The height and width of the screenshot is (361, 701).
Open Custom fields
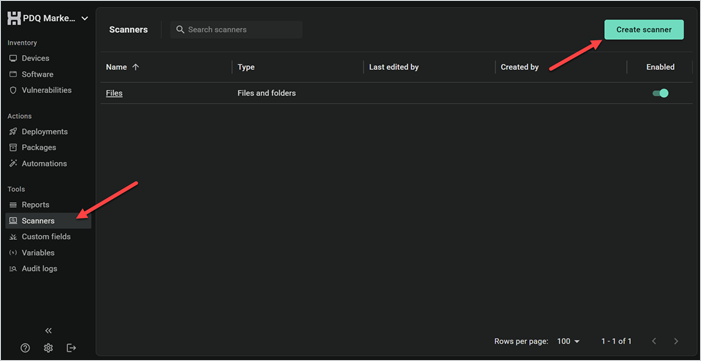coord(46,237)
